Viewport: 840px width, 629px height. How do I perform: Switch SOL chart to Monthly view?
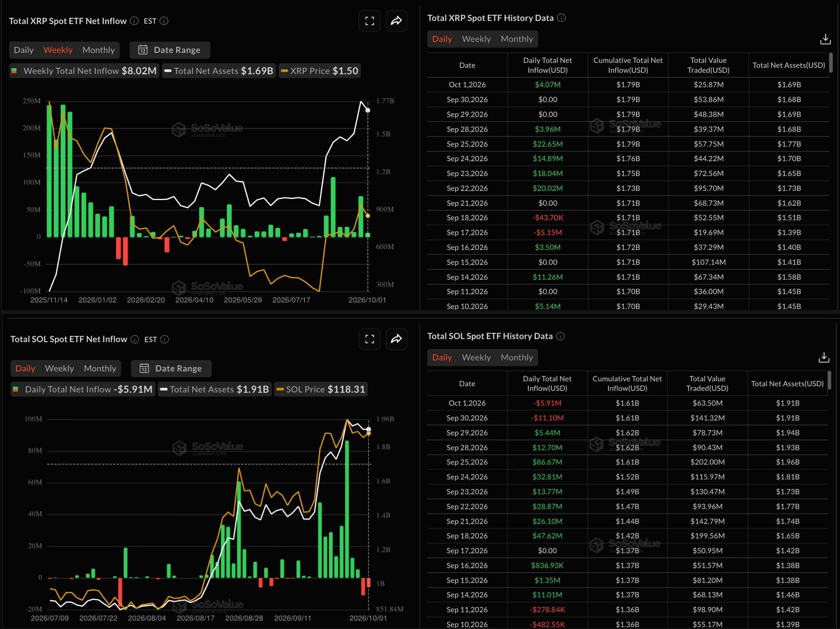click(x=100, y=368)
